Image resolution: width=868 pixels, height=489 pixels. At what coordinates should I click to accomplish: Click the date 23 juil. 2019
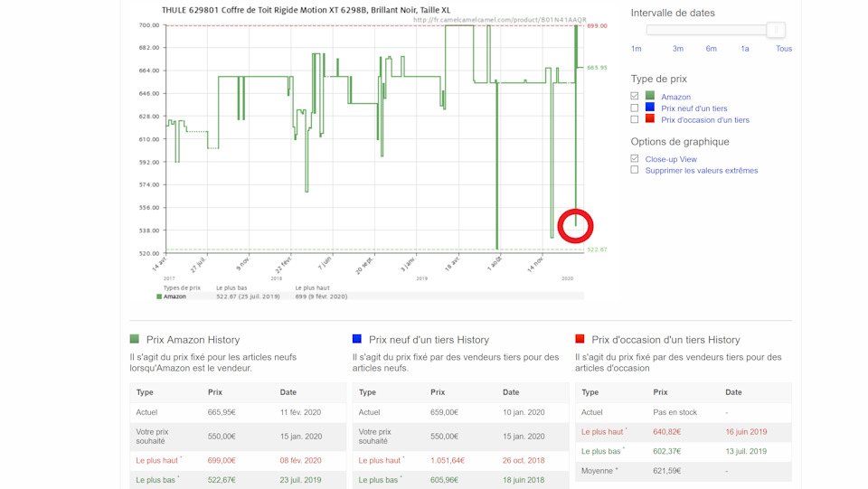(x=300, y=480)
